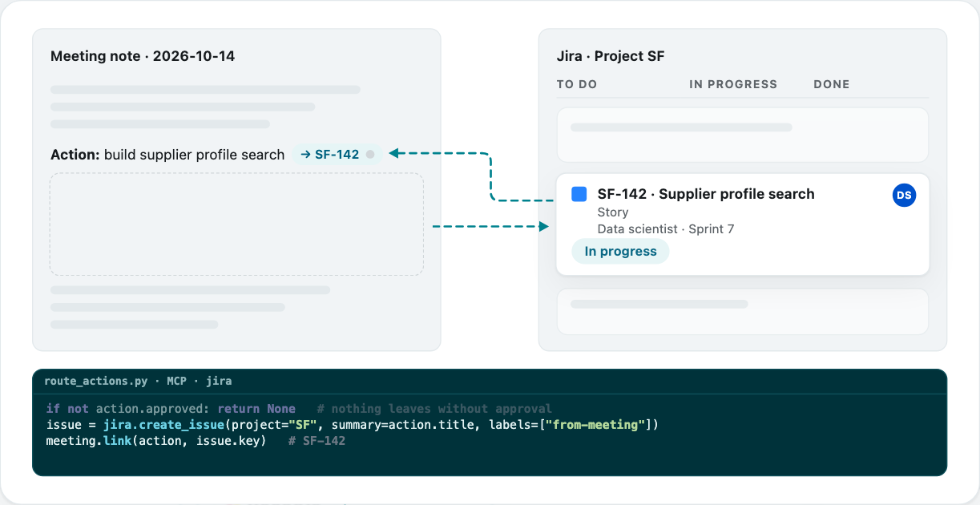
Task: Click the route_actions.py · MCP · jira header
Action: coord(138,381)
